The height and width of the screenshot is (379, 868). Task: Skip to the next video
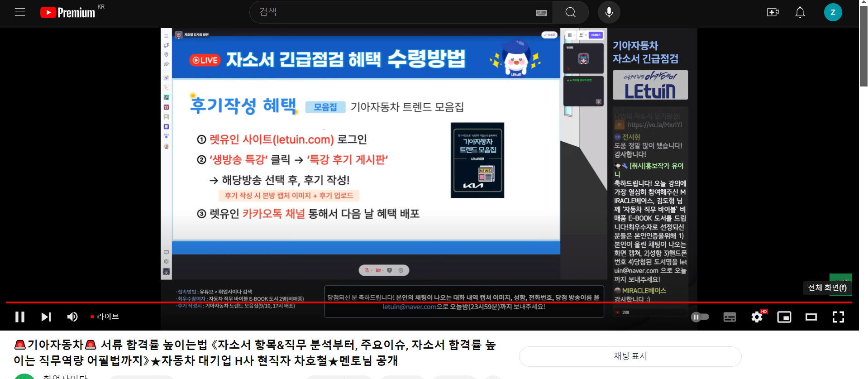pos(46,317)
